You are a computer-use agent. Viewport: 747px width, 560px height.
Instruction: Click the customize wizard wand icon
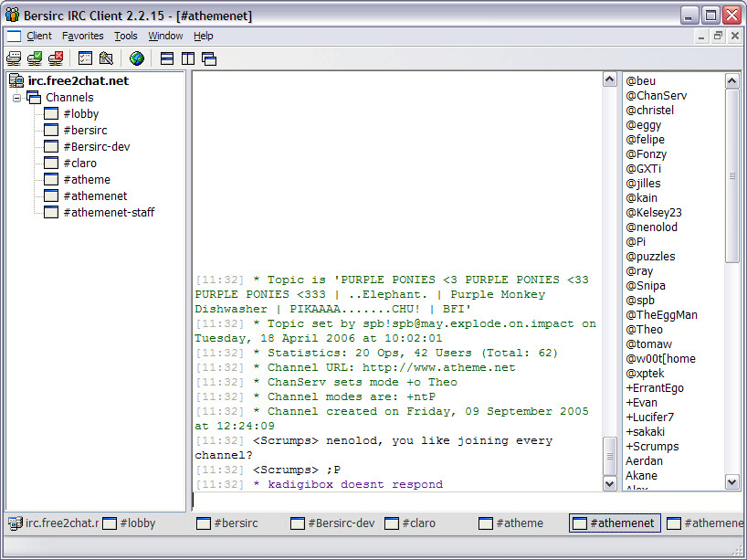click(106, 58)
